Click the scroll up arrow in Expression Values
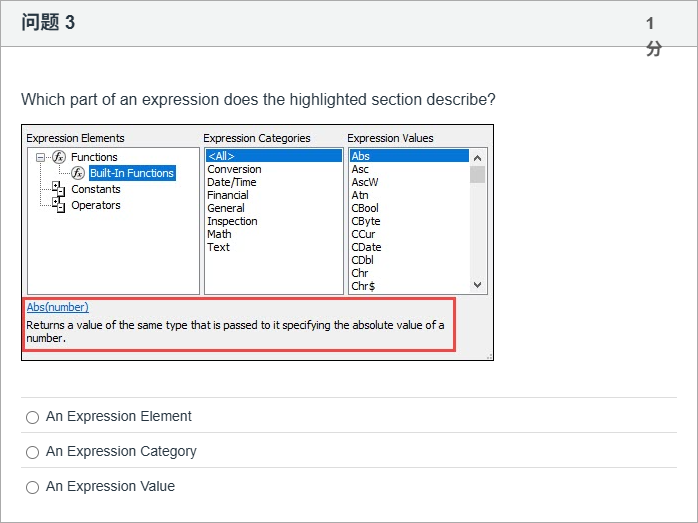The width and height of the screenshot is (698, 523). [477, 157]
